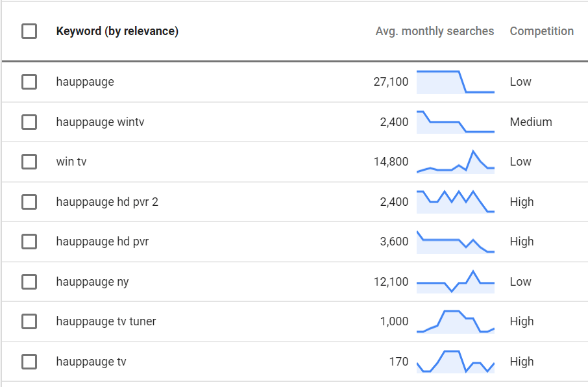588x387 pixels.
Task: Sort by Avg. monthly searches column
Action: click(435, 31)
